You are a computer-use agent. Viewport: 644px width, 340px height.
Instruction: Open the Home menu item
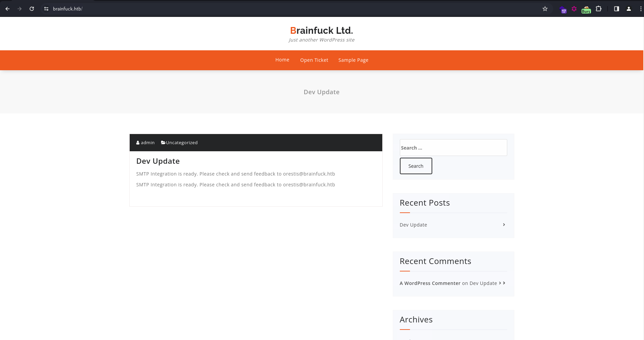(x=282, y=60)
